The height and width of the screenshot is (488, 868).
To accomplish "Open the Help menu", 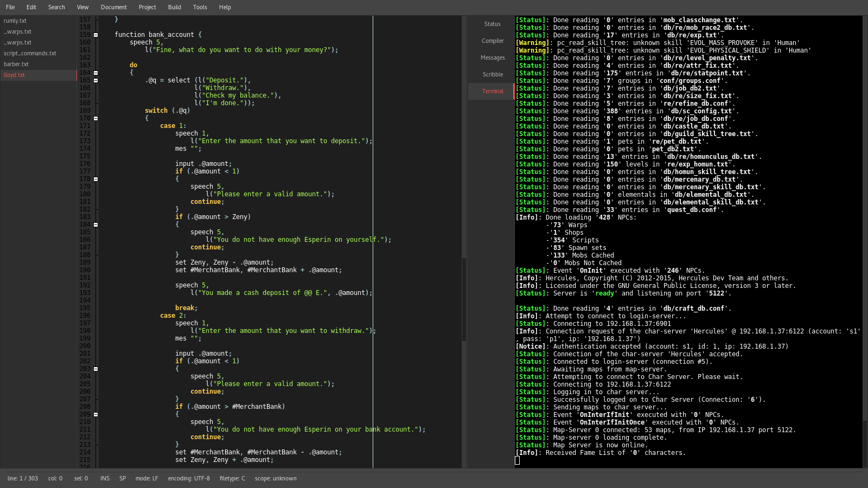I will [225, 7].
